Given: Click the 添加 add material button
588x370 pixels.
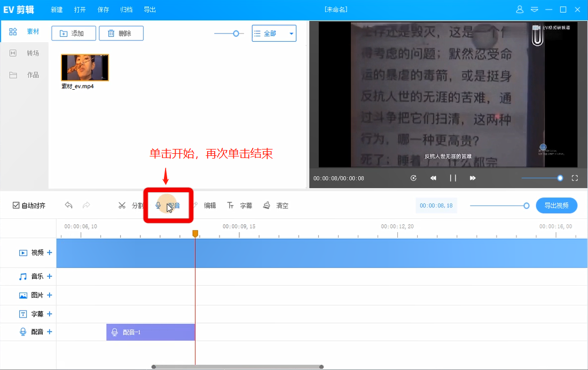Looking at the screenshot, I should pyautogui.click(x=73, y=33).
